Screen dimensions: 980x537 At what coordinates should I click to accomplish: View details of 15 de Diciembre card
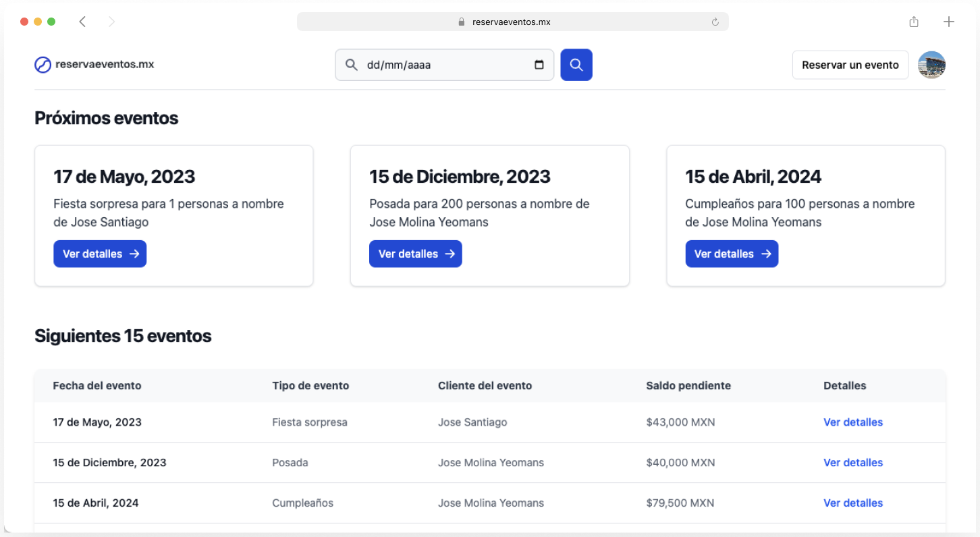click(415, 254)
